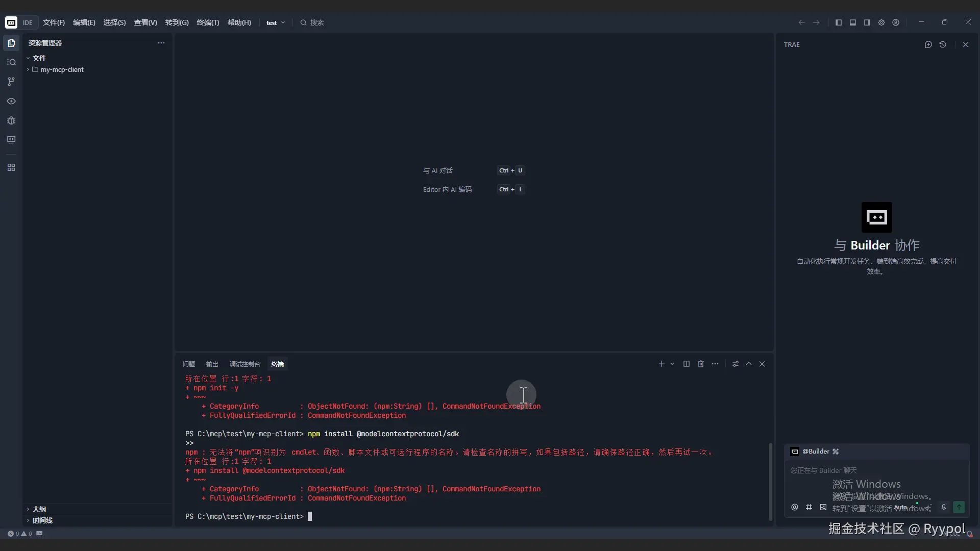Viewport: 980px width, 551px height.
Task: Click the green send message button
Action: [959, 507]
